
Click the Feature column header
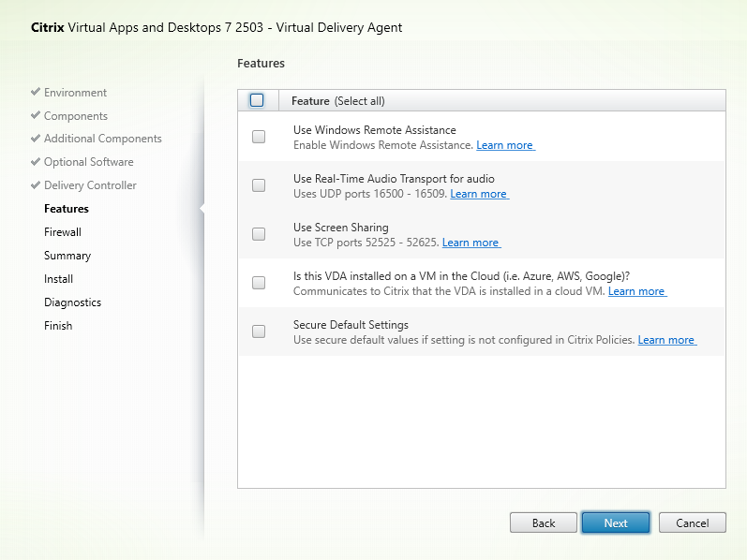coord(310,101)
